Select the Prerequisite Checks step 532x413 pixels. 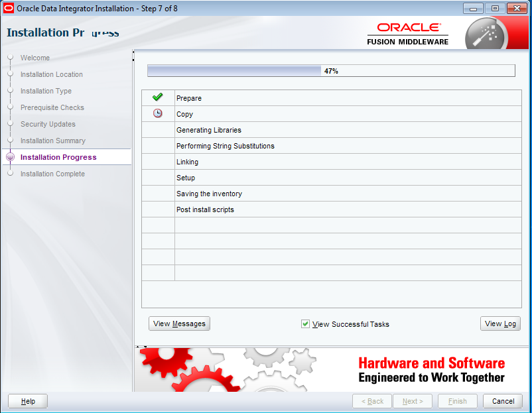tap(52, 107)
